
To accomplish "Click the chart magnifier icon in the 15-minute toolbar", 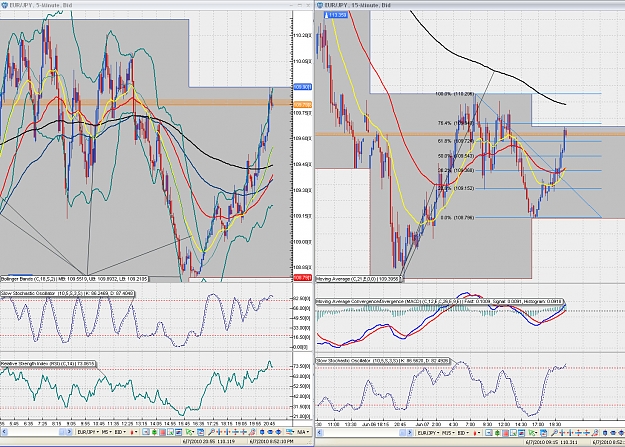I will click(x=513, y=432).
